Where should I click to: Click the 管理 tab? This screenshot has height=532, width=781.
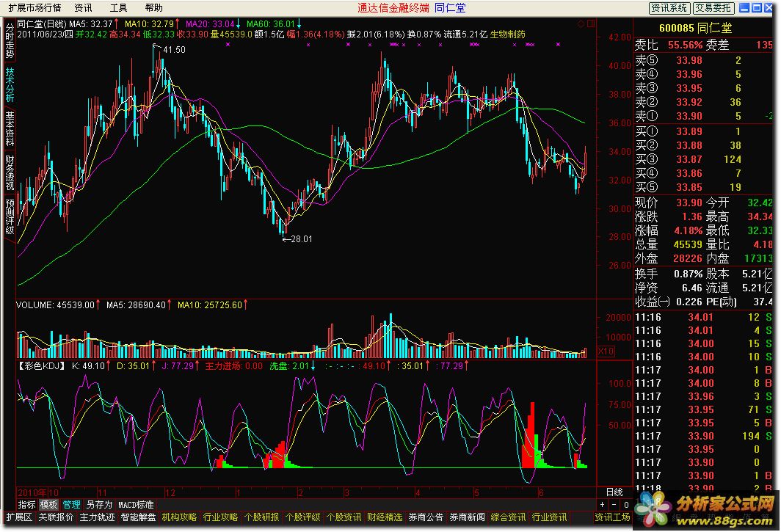[71, 505]
